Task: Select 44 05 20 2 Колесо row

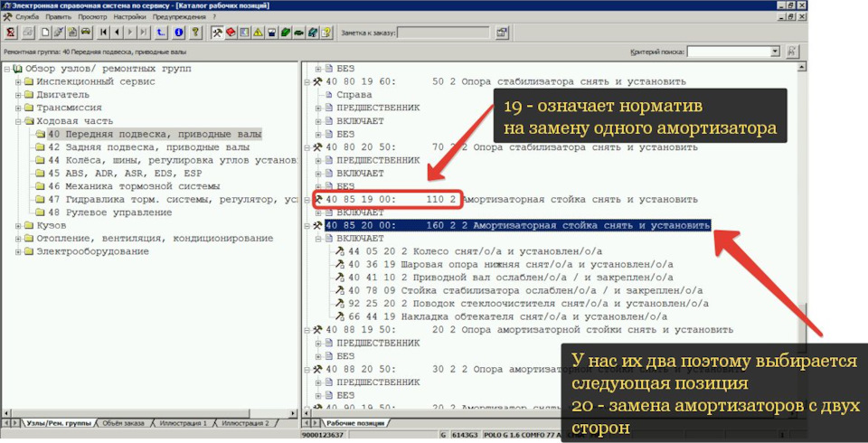Action: 475,252
